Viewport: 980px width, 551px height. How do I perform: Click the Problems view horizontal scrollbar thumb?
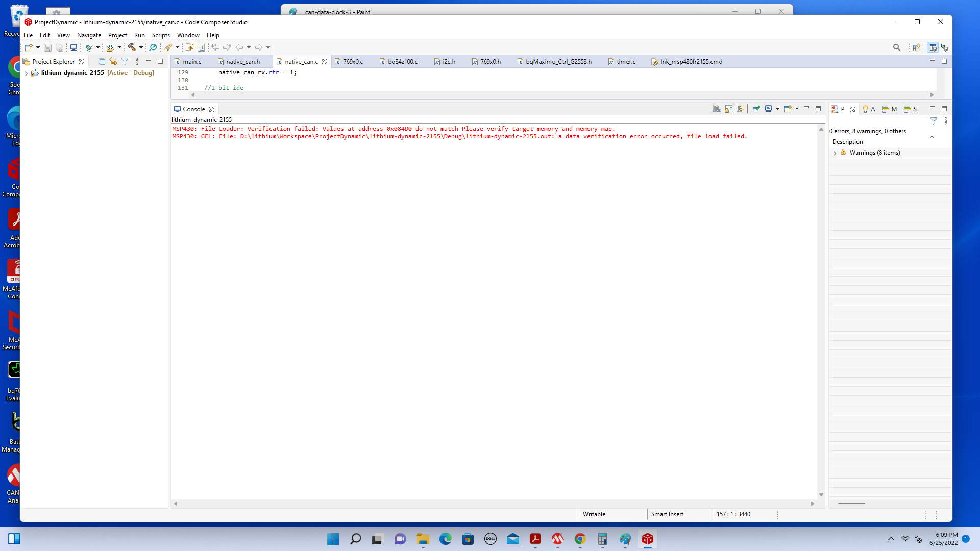click(x=851, y=504)
